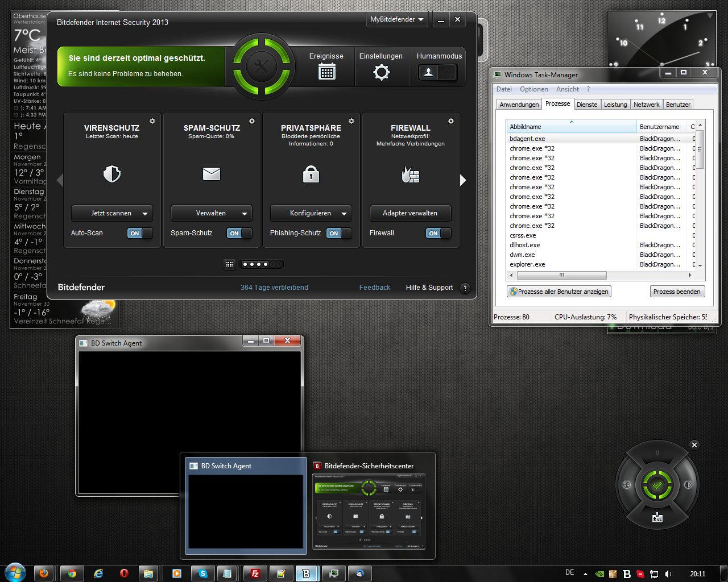
Task: Show next modules with right arrow
Action: [x=463, y=180]
